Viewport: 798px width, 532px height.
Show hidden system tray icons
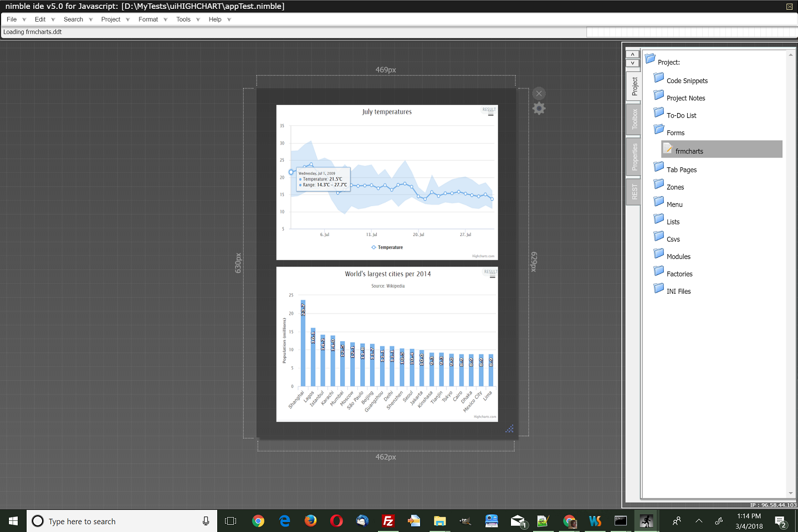(x=699, y=521)
